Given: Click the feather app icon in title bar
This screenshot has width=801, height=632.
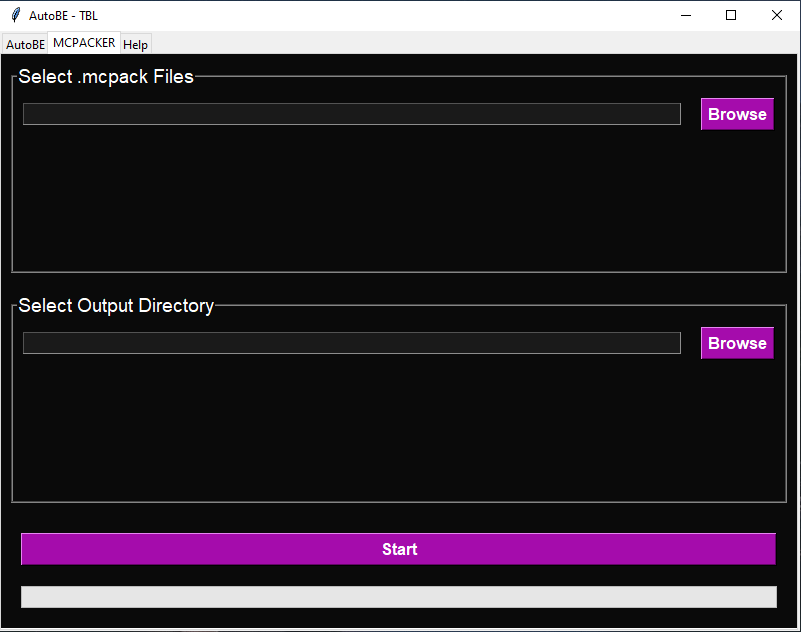Looking at the screenshot, I should (16, 15).
